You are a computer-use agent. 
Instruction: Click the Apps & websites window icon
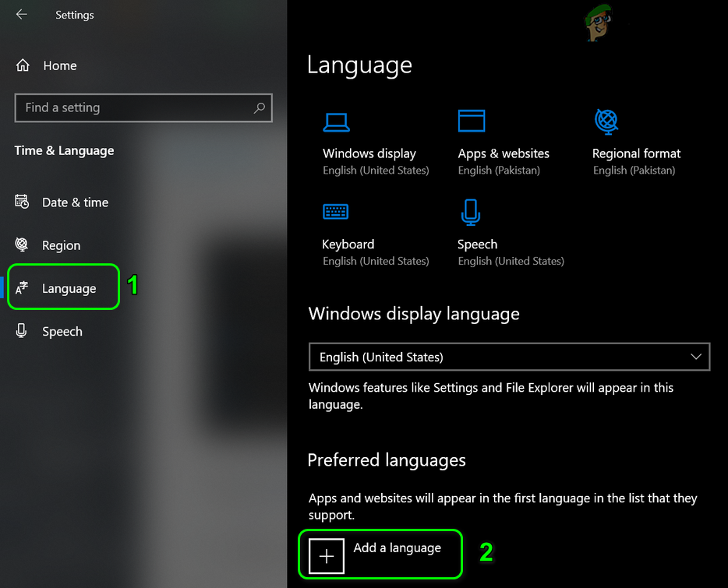pyautogui.click(x=472, y=121)
